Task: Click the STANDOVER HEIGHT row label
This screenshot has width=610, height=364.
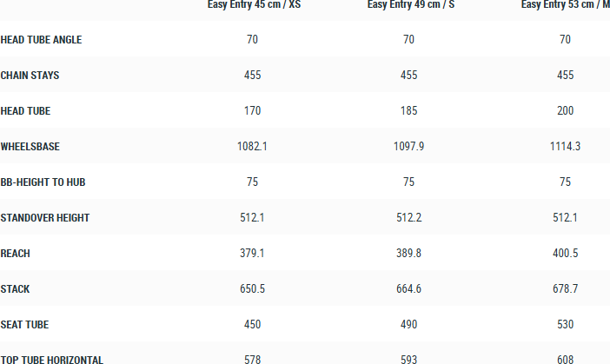Action: click(x=45, y=218)
